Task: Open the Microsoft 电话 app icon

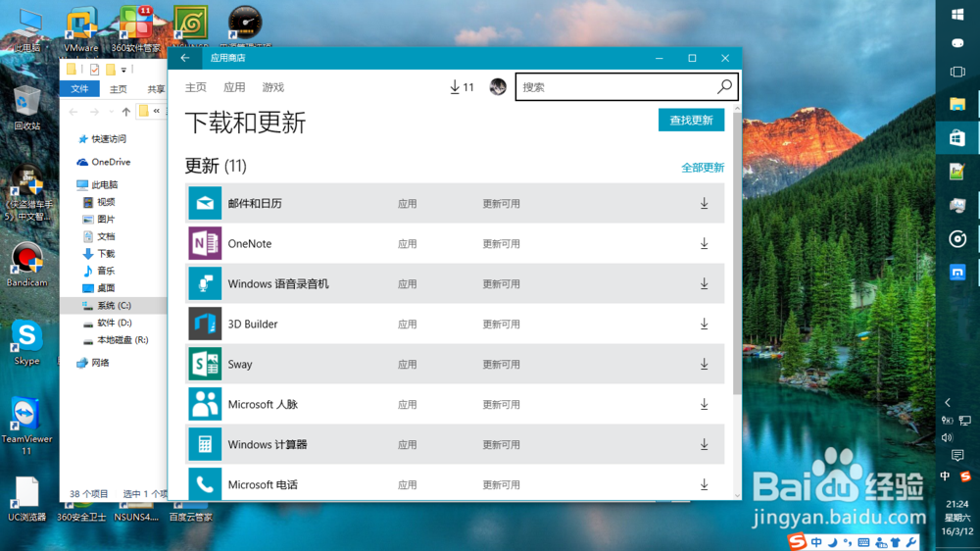Action: point(205,484)
